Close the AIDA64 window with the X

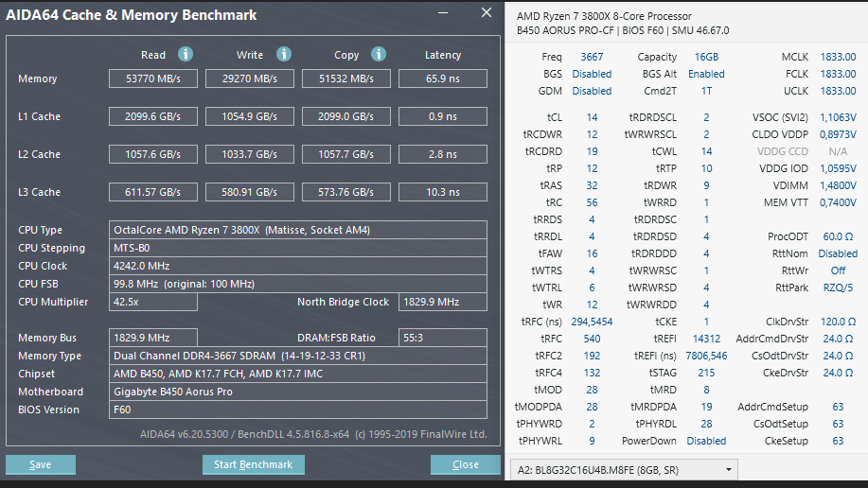tap(486, 12)
